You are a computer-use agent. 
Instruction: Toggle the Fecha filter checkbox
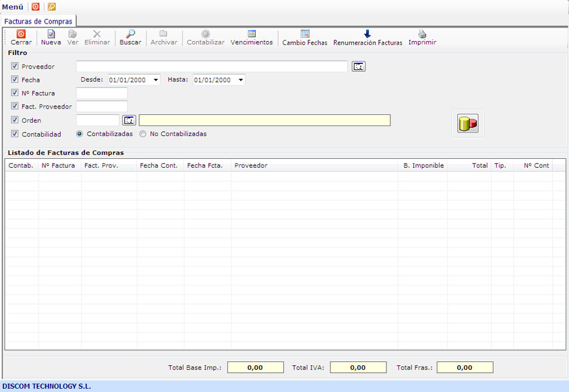tap(15, 80)
